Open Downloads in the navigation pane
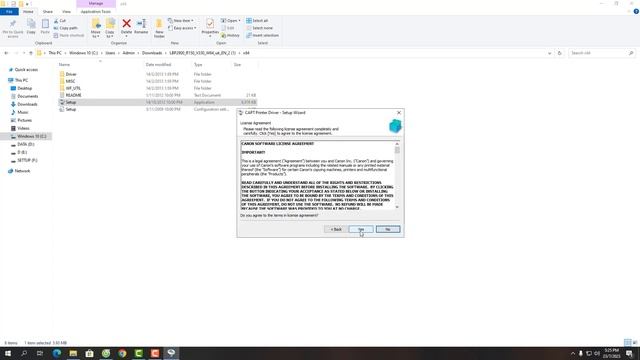Image resolution: width=640 pixels, height=360 pixels. (27, 104)
